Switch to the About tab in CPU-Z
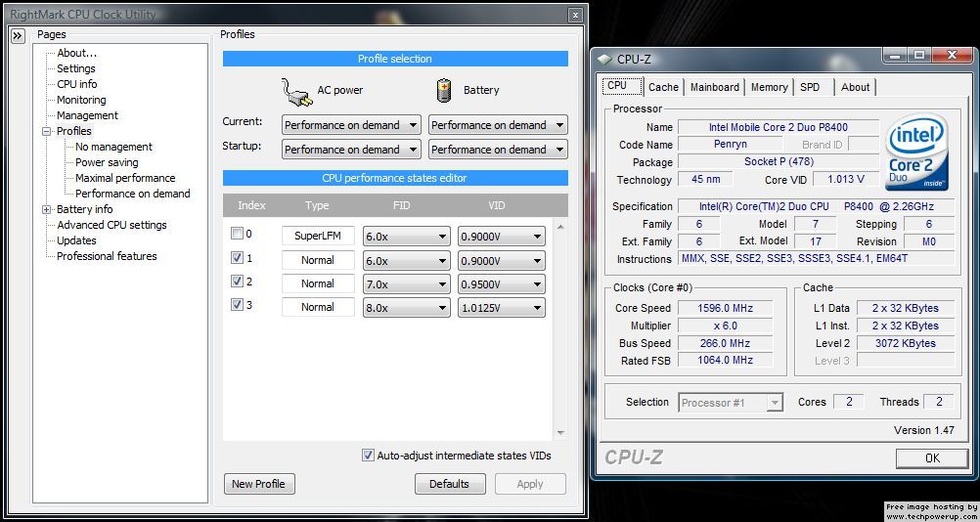The width and height of the screenshot is (980, 522). [855, 87]
